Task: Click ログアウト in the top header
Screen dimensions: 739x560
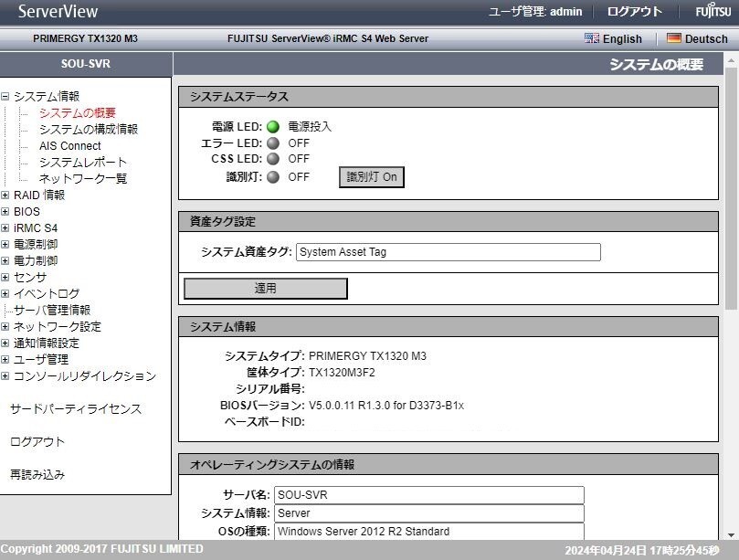Action: [x=634, y=11]
